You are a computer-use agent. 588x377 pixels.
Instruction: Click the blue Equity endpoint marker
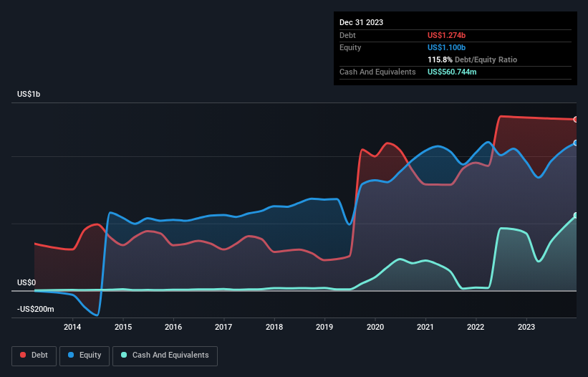[x=576, y=143]
